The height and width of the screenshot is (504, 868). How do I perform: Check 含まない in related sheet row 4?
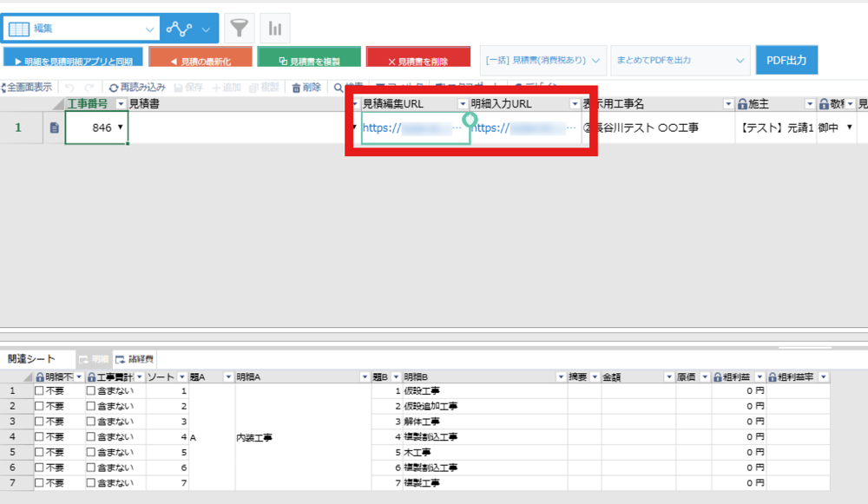click(91, 437)
